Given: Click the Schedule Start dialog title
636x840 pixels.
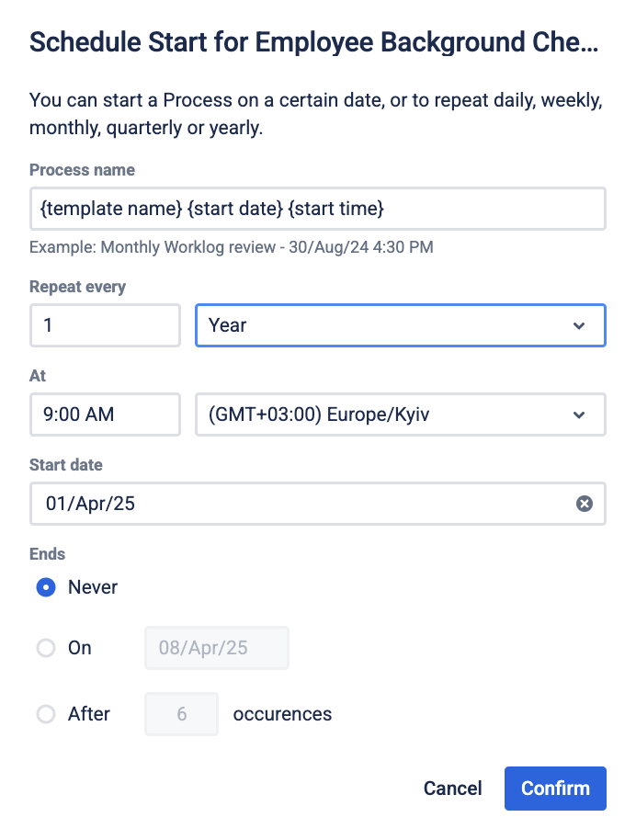Looking at the screenshot, I should (313, 43).
